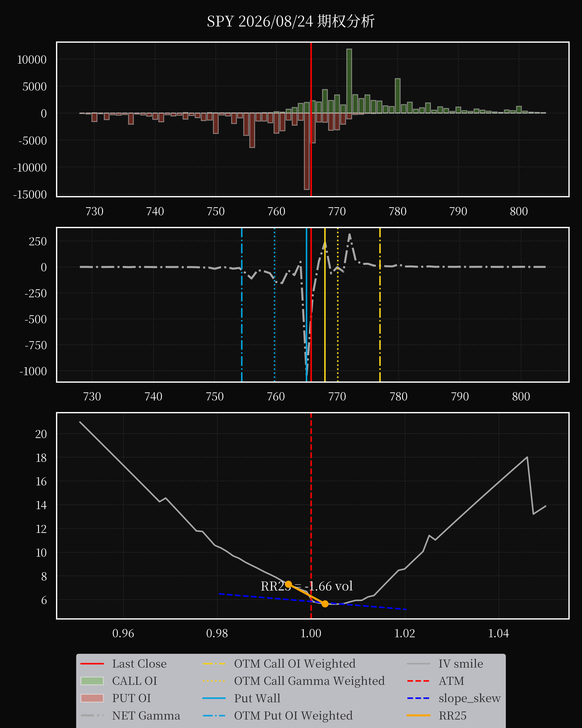This screenshot has height=728, width=582.
Task: Select the "ATM" legend label
Action: (452, 681)
